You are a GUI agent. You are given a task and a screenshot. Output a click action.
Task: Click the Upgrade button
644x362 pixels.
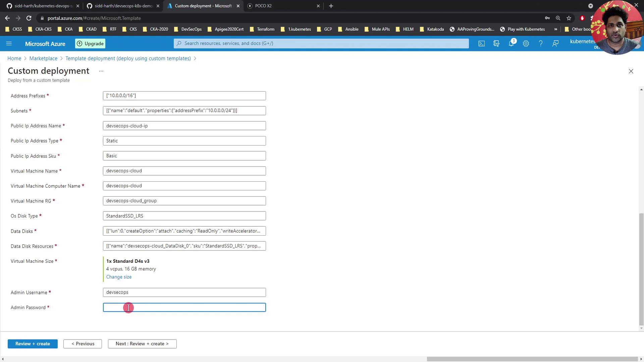tap(90, 44)
